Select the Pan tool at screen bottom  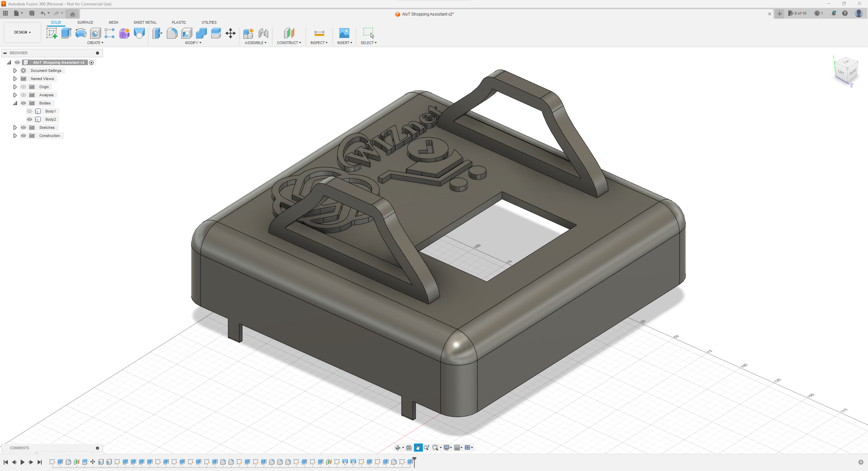click(x=418, y=448)
